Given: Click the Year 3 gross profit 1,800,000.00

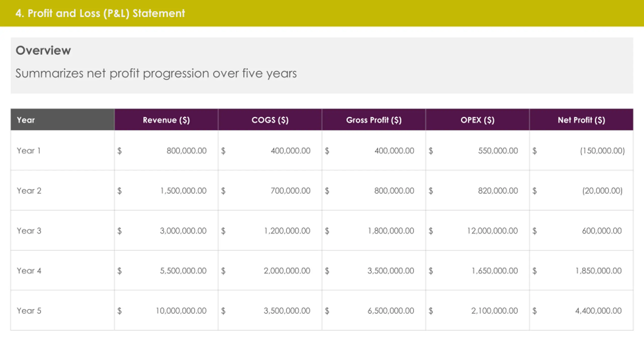Looking at the screenshot, I should 391,231.
